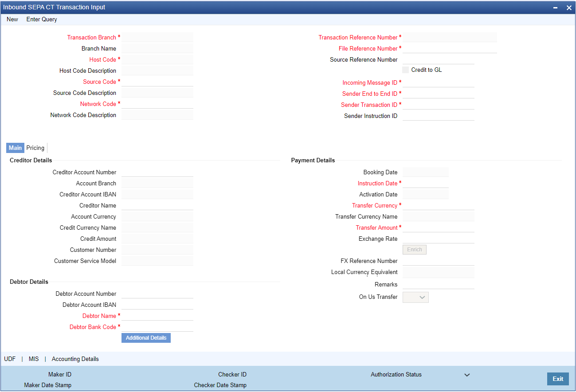The height and width of the screenshot is (392, 576).
Task: Click the Debtor Account IBAN field
Action: (x=157, y=305)
